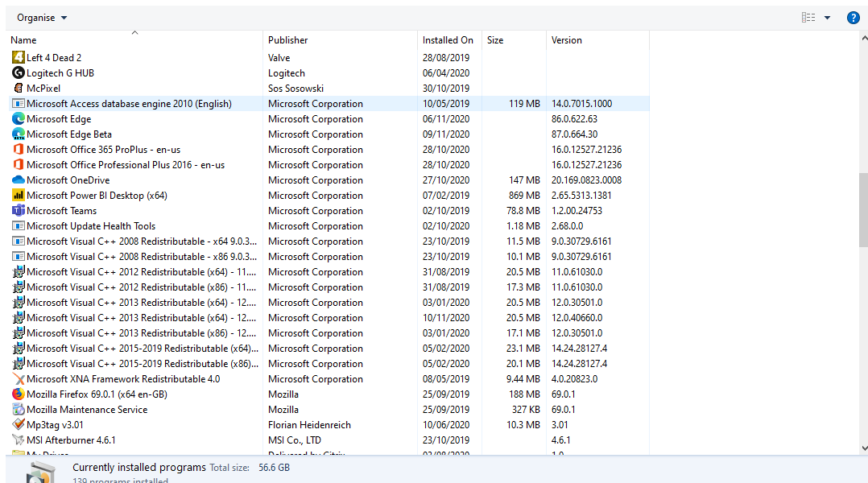Image resolution: width=868 pixels, height=483 pixels.
Task: Click the vertical scrollbar thumb
Action: [863, 210]
